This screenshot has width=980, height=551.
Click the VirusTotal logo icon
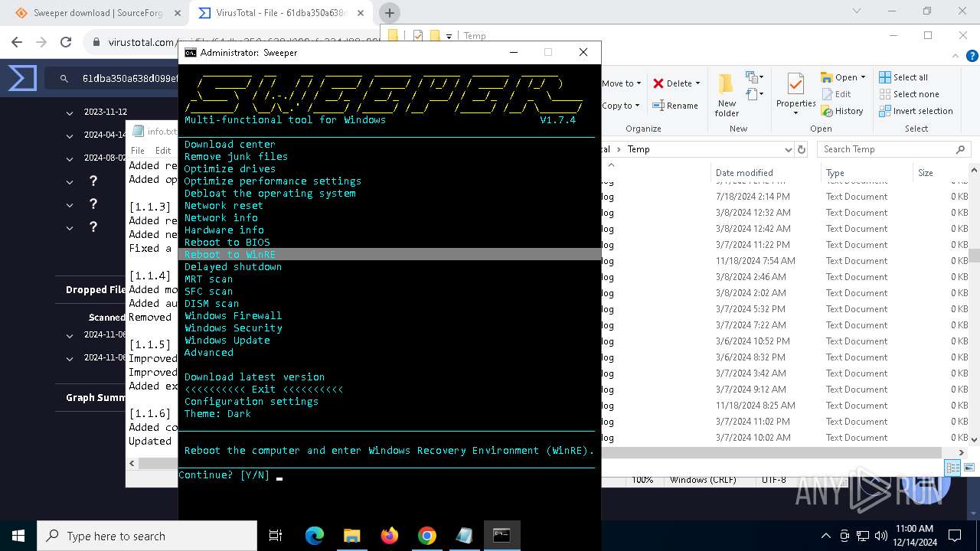click(x=22, y=78)
